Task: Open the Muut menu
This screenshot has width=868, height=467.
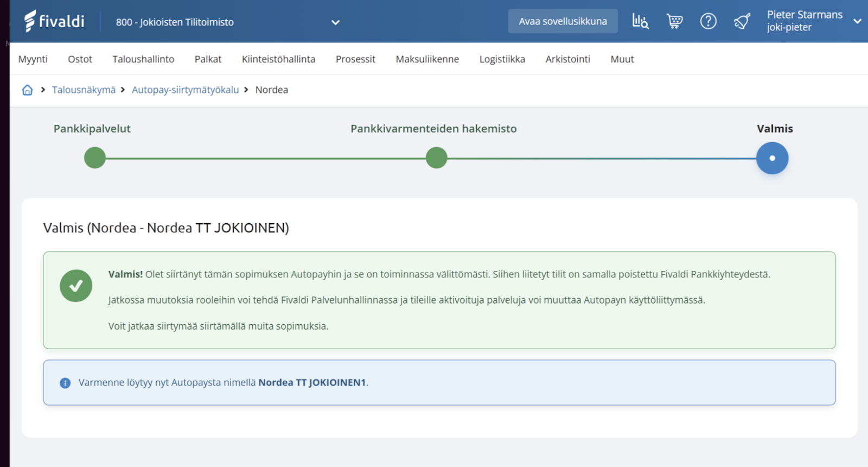Action: coord(622,59)
